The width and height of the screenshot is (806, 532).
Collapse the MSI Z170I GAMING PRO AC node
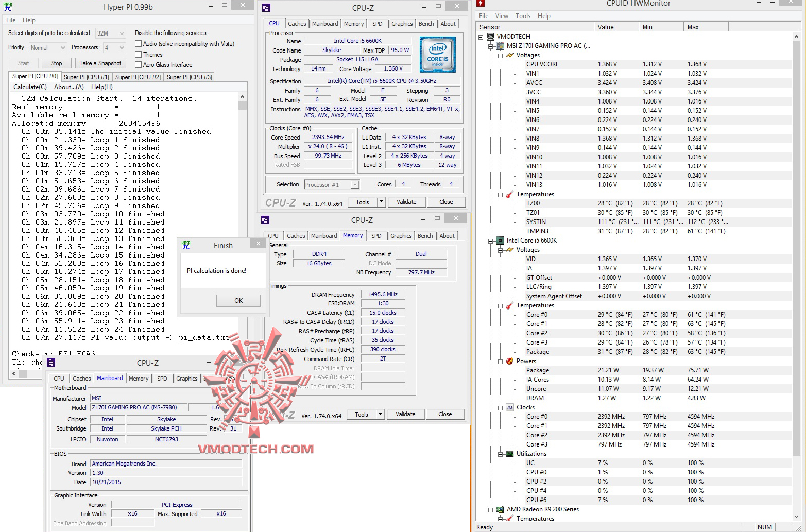pyautogui.click(x=491, y=46)
